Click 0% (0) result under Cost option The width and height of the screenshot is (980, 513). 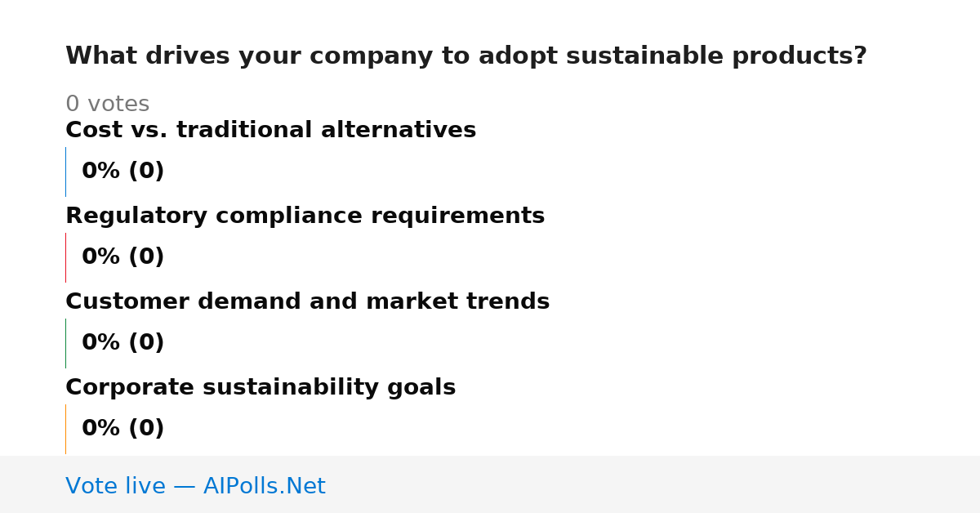(123, 172)
